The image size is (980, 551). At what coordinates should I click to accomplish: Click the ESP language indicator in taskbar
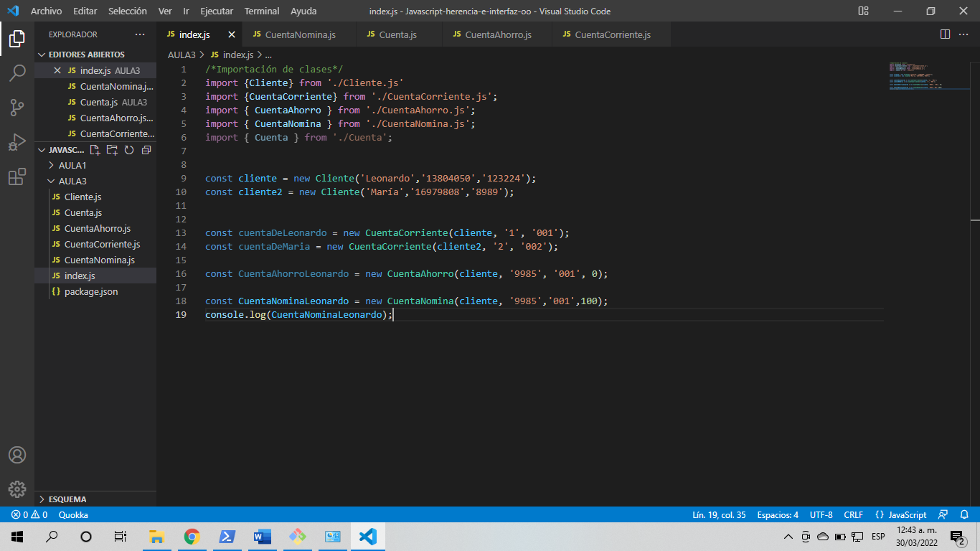(878, 536)
